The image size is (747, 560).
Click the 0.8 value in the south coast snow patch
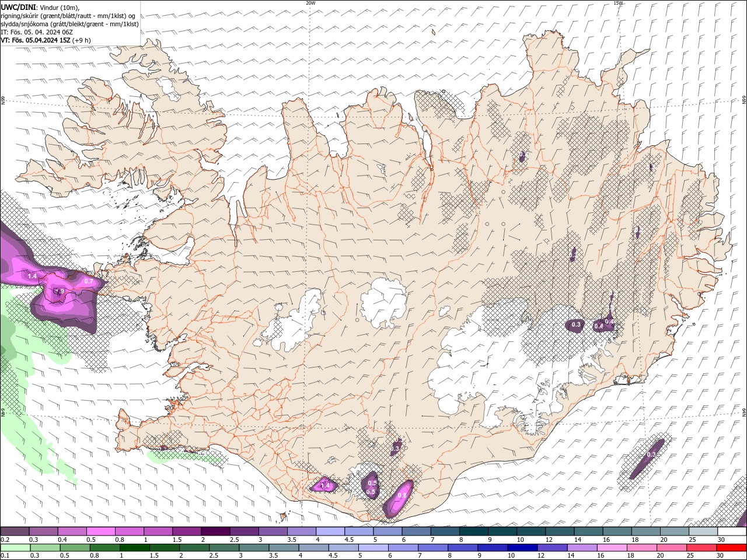pos(402,495)
